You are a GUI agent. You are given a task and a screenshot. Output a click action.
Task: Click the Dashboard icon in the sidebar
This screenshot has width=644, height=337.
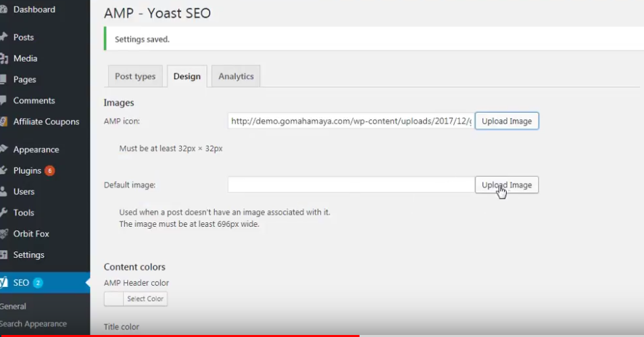click(x=3, y=9)
